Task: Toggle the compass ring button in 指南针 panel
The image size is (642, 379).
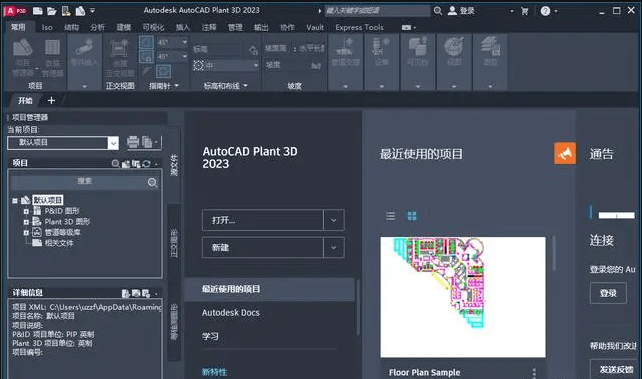Action: (163, 71)
